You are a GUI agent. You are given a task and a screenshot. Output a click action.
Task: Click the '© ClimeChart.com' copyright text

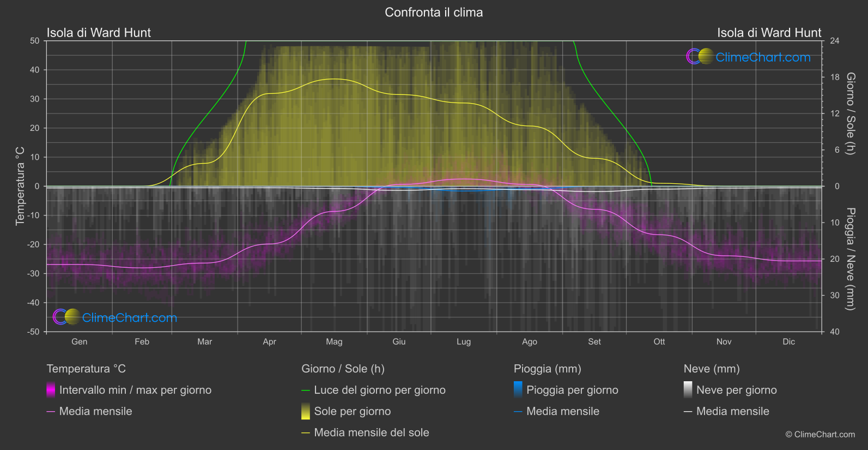pos(820,434)
